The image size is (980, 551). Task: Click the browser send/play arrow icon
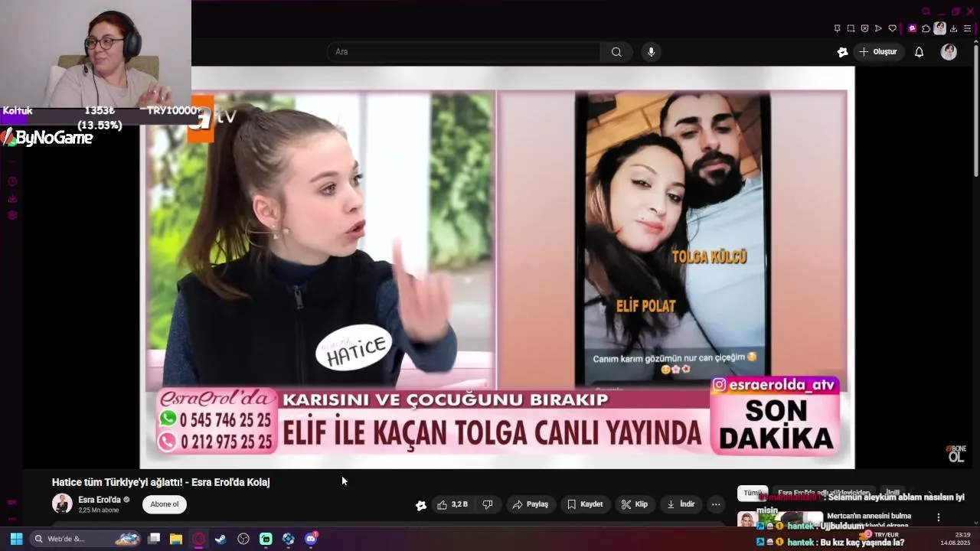click(878, 28)
